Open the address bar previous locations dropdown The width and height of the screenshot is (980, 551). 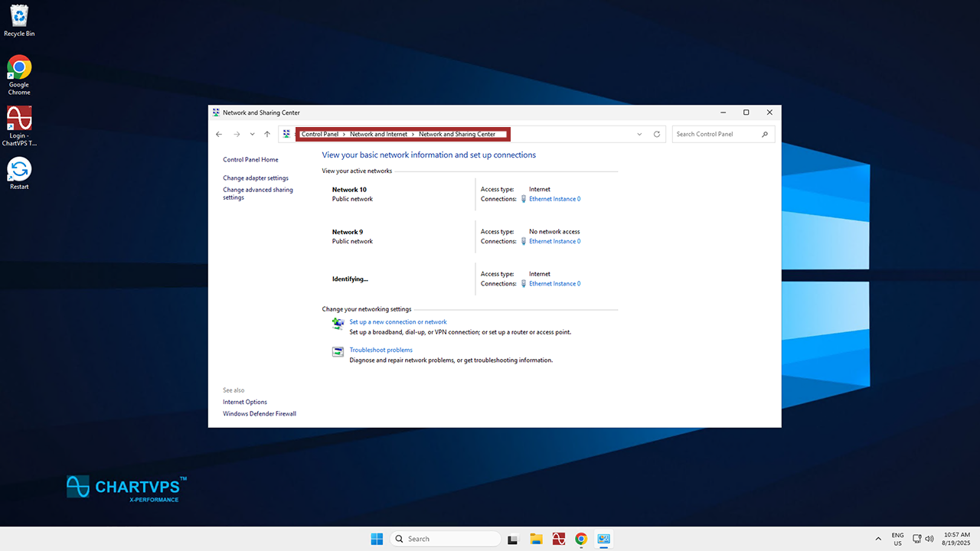639,134
